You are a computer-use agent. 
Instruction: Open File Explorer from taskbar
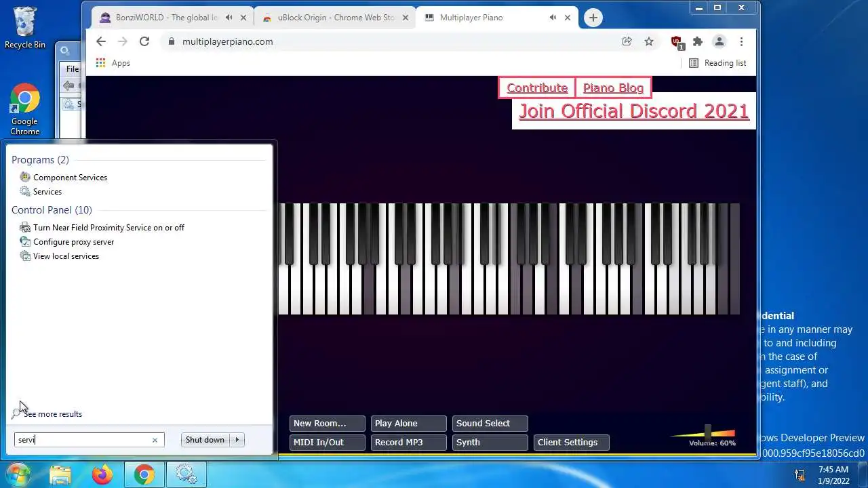point(60,474)
